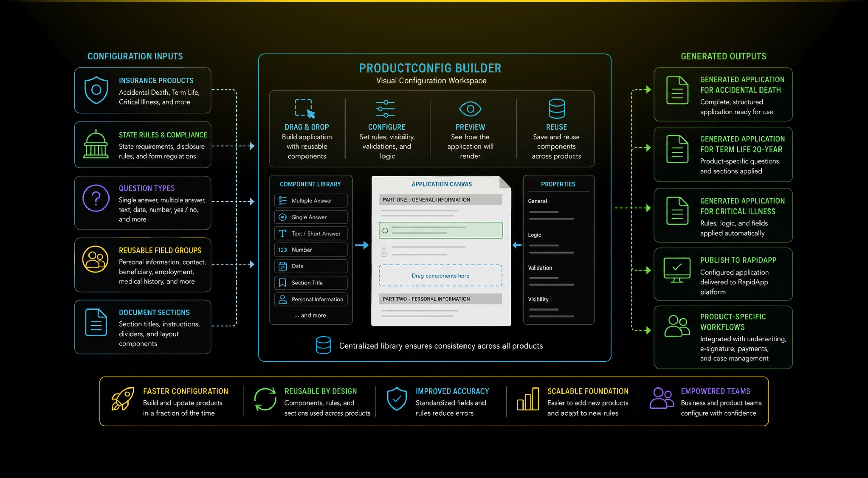Select the Date component

311,266
